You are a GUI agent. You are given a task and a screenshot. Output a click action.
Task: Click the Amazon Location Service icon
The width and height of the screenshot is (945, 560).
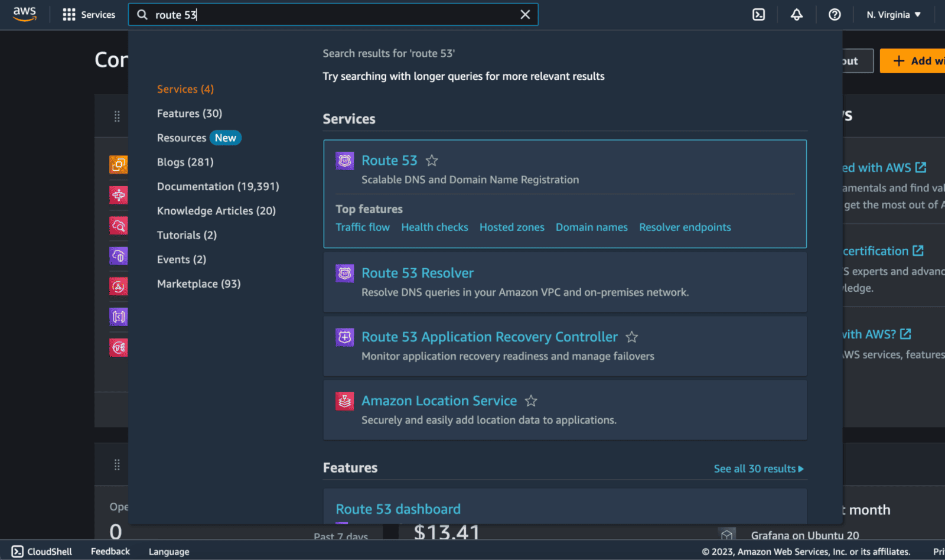tap(345, 401)
